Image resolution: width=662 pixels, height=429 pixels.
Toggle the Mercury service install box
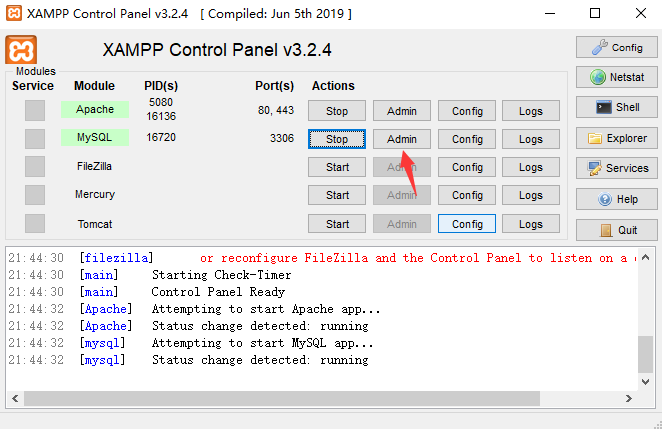[35, 195]
